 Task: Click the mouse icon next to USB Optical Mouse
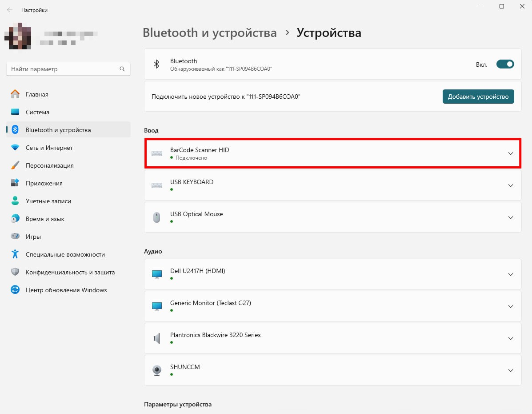[x=157, y=217]
